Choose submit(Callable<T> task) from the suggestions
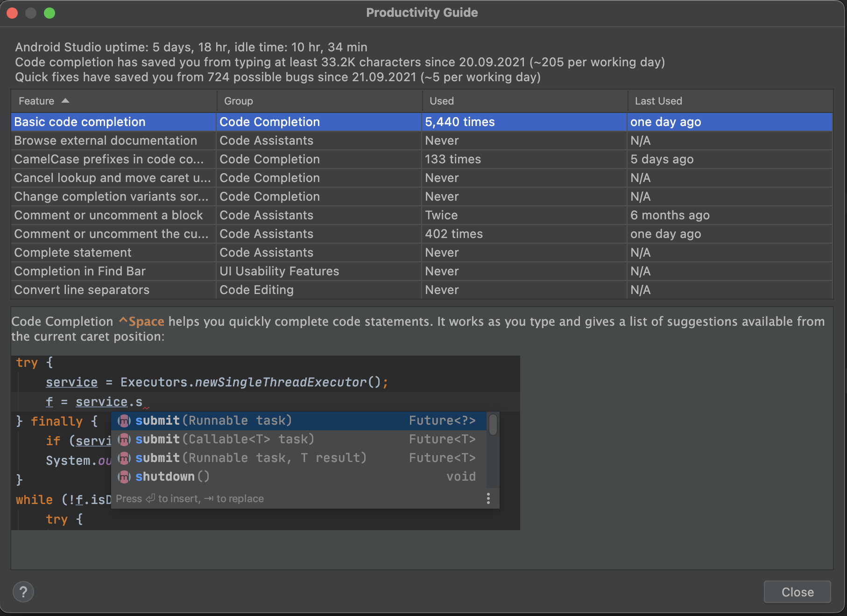Viewport: 847px width, 616px height. click(224, 439)
